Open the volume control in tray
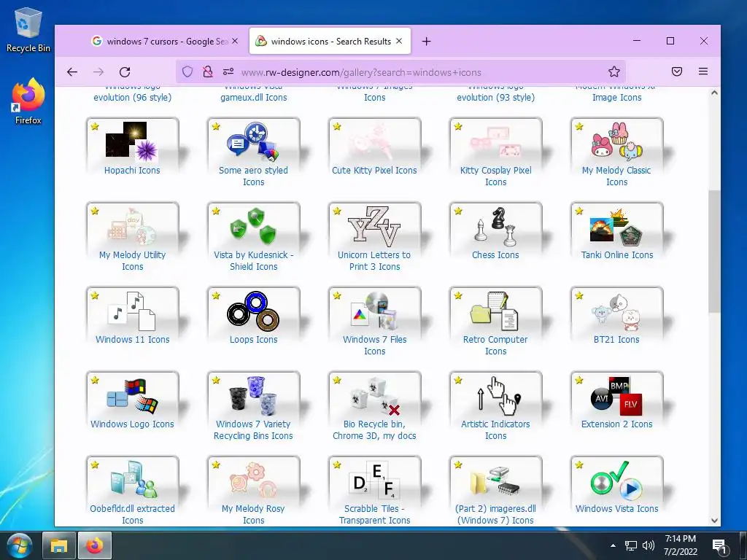Viewport: 747px width, 560px height. click(648, 545)
